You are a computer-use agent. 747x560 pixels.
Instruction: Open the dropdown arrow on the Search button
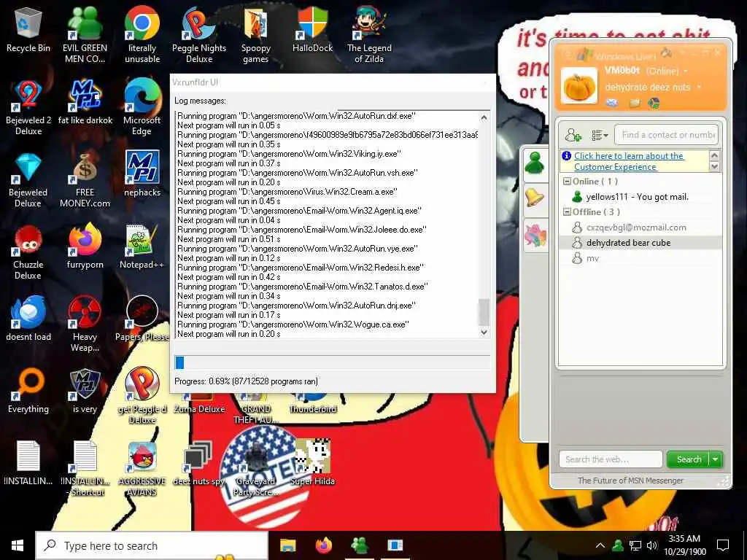click(x=716, y=459)
